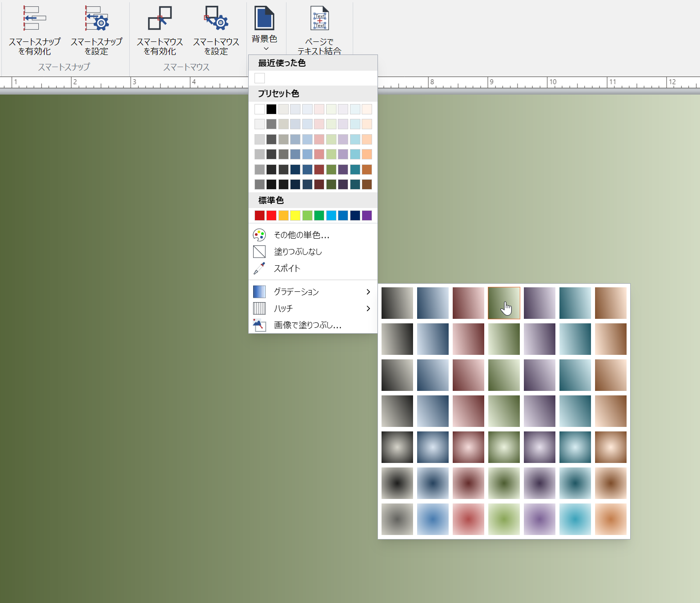This screenshot has height=603, width=700.
Task: Choose bottom-row gray radial gradient
Action: (x=397, y=519)
